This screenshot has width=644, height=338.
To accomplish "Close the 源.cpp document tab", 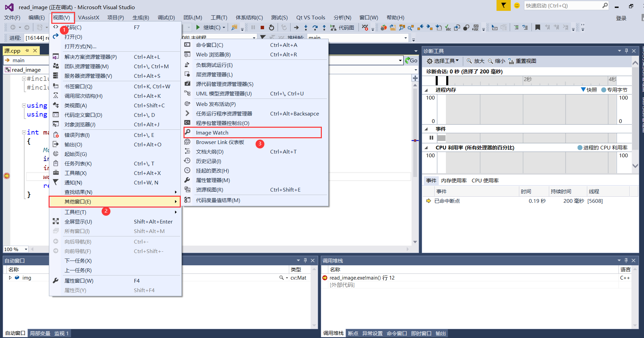I will coord(35,51).
